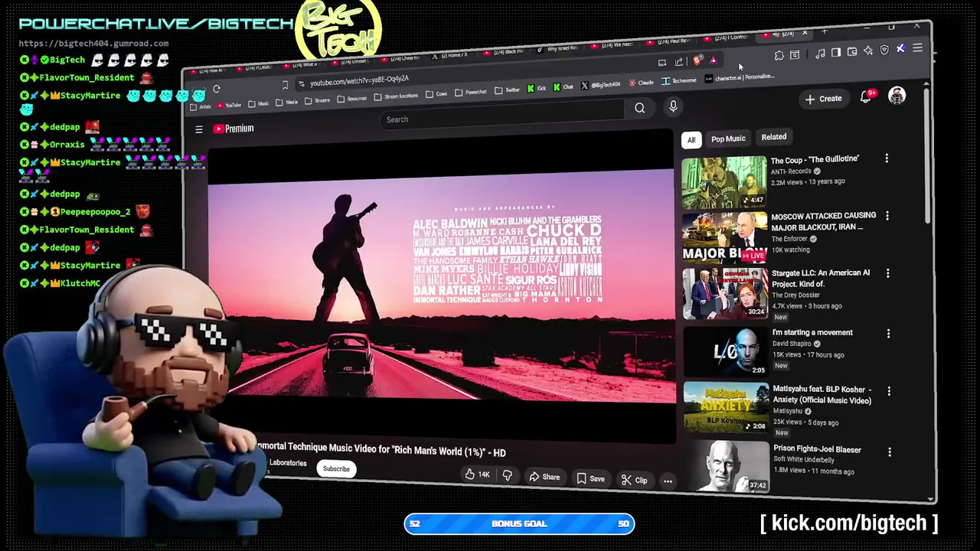The height and width of the screenshot is (551, 980).
Task: Click the Clip button
Action: tap(635, 481)
